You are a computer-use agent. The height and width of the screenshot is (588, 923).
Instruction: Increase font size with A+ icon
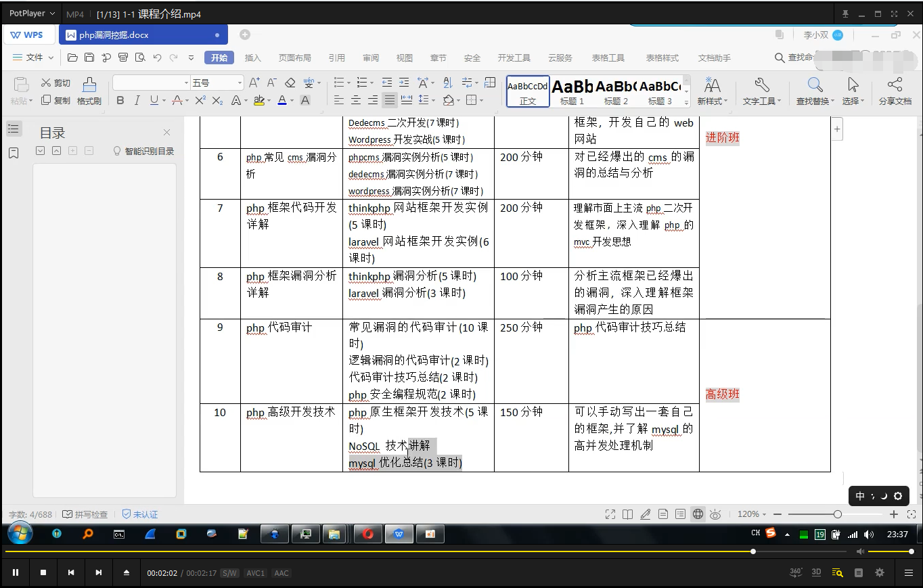click(x=254, y=83)
